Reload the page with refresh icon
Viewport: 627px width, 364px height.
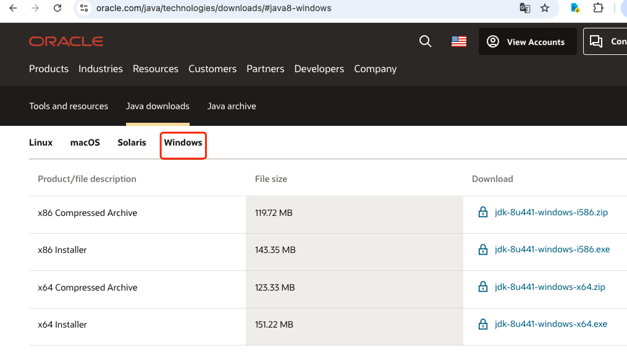(x=57, y=8)
